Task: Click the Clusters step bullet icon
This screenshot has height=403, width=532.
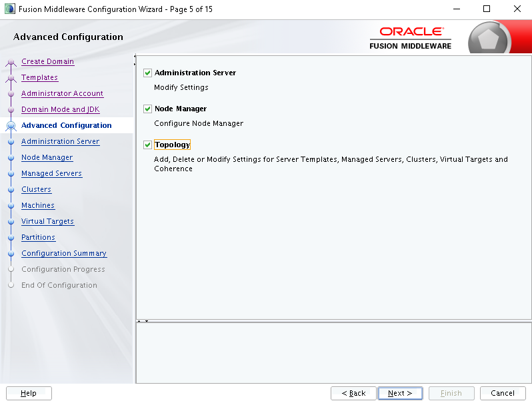Action: tap(11, 190)
